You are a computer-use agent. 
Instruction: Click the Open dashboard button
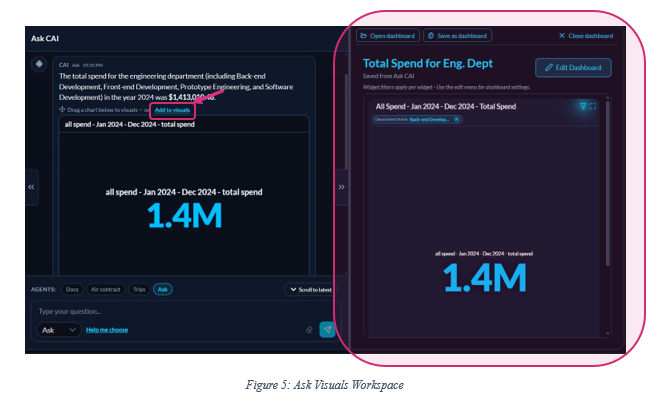point(388,36)
